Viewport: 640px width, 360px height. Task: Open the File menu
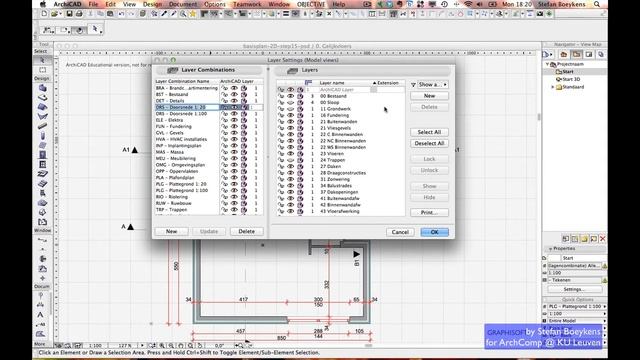(x=93, y=4)
